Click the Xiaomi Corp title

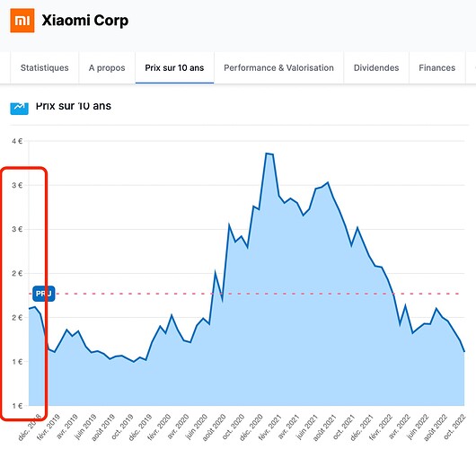click(x=85, y=21)
